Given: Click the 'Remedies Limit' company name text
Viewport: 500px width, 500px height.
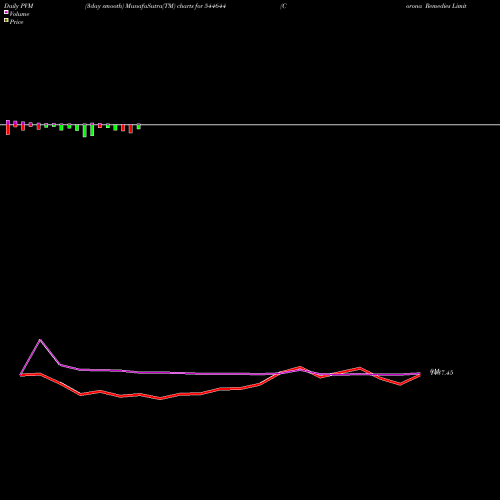Looking at the screenshot, I should point(446,6).
